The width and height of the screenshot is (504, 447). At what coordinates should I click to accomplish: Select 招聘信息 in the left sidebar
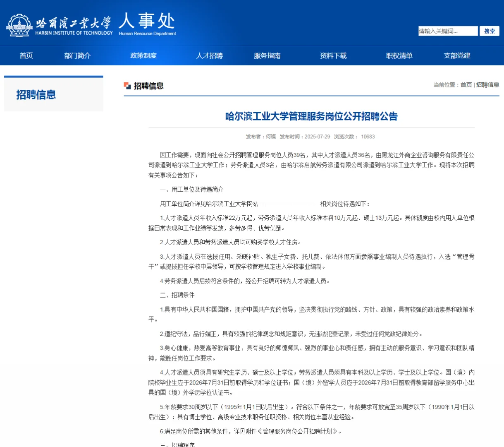pyautogui.click(x=36, y=95)
